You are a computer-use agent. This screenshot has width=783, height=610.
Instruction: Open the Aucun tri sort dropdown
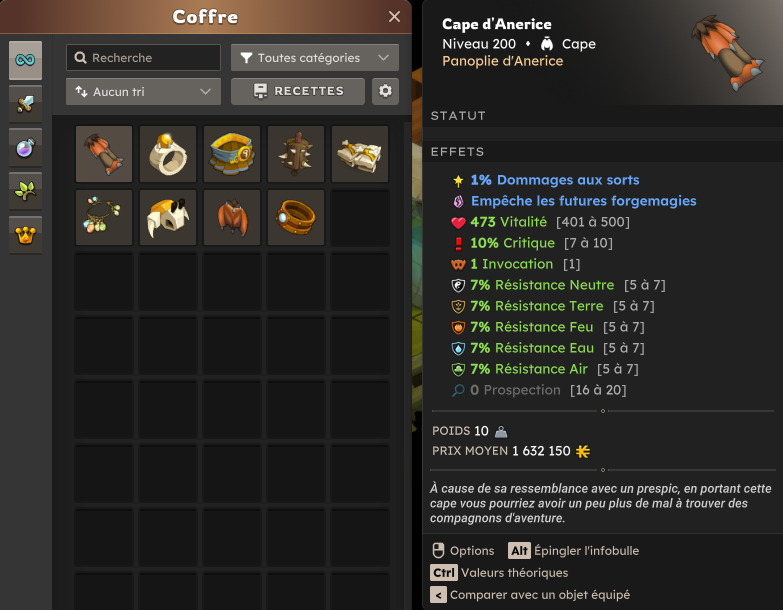tap(143, 91)
